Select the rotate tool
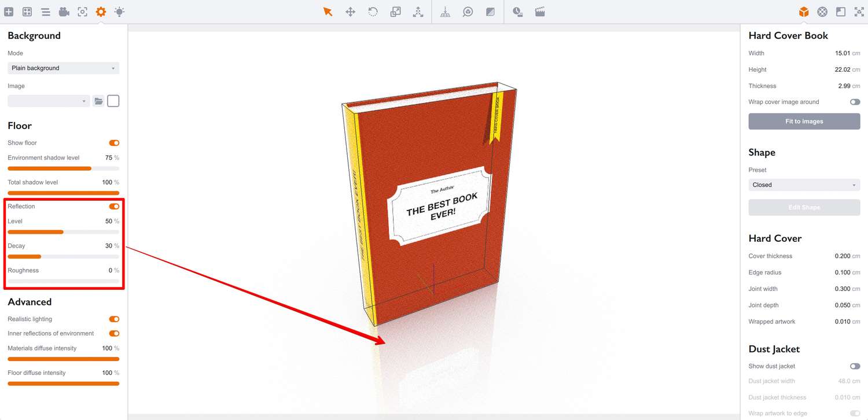 [x=373, y=12]
